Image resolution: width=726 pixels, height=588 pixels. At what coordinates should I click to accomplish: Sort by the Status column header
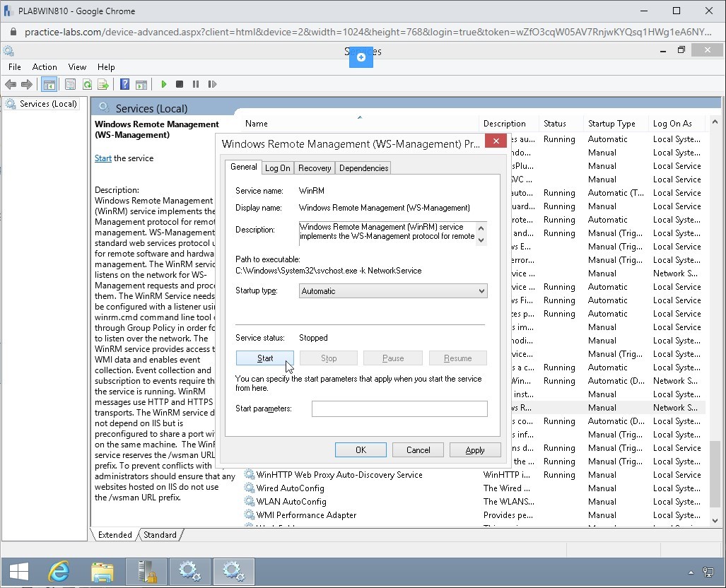tap(561, 124)
